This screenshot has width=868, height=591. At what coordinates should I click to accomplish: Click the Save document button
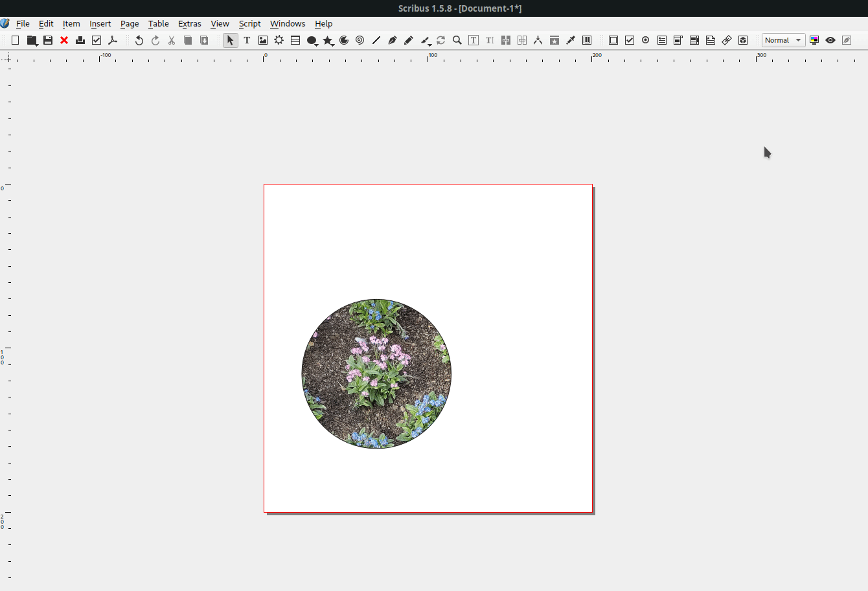point(48,39)
